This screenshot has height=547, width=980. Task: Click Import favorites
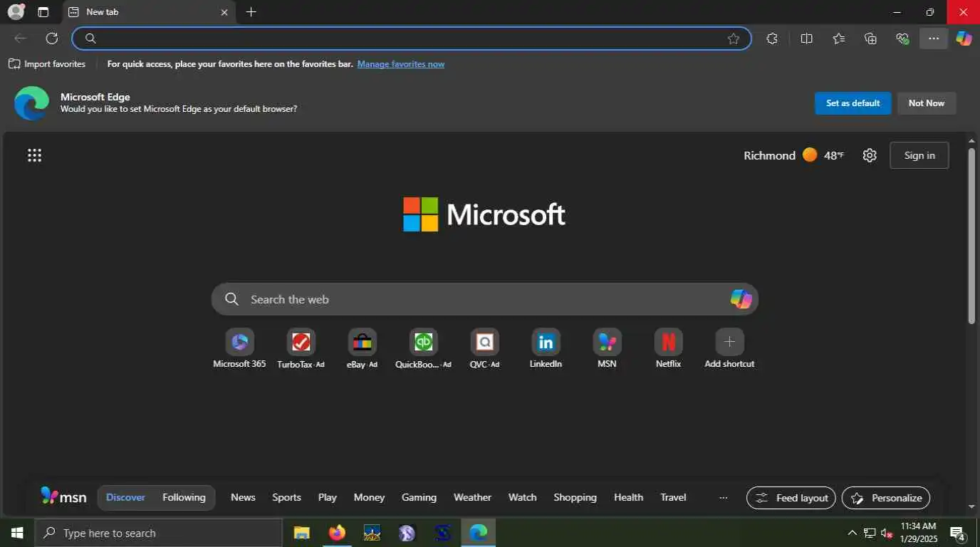pos(47,64)
